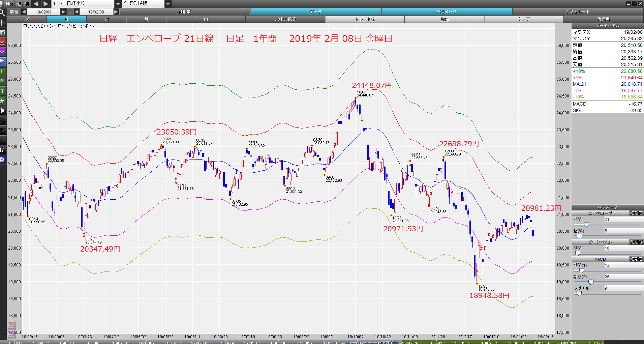The height and width of the screenshot is (344, 644).
Task: Take a chart snapshot with camera icon
Action: pyautogui.click(x=3, y=33)
